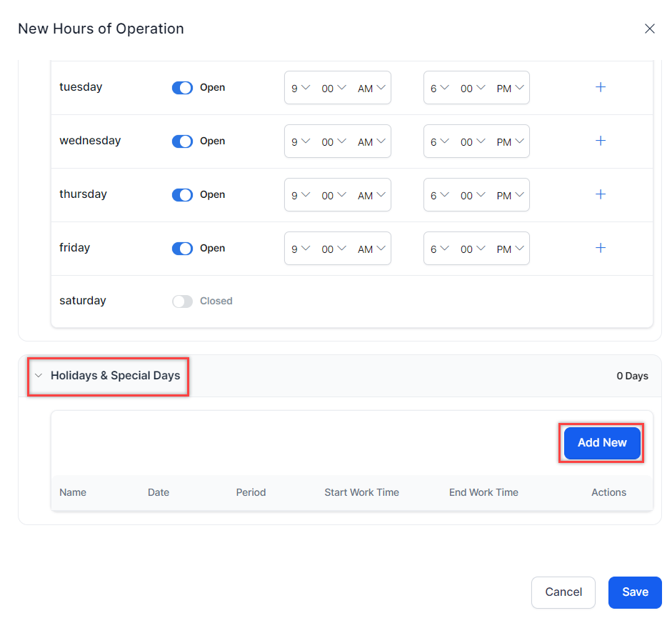
Task: Close the New Hours of Operation dialog
Action: pyautogui.click(x=649, y=29)
